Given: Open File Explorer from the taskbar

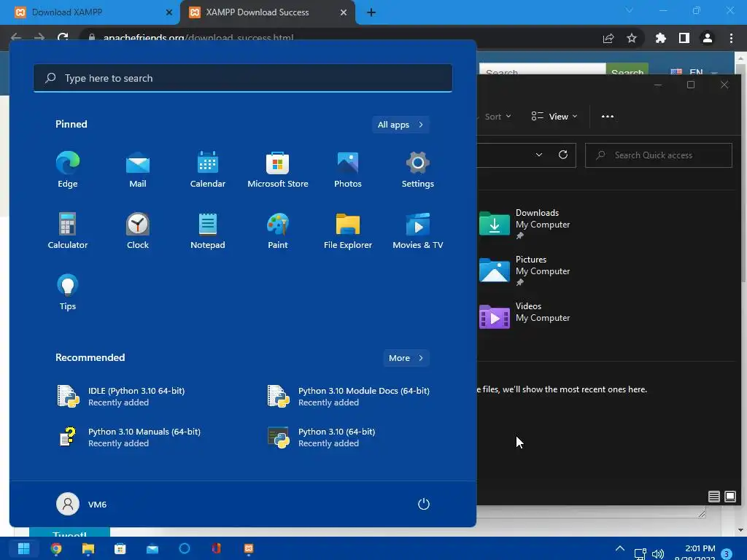Looking at the screenshot, I should (x=88, y=548).
